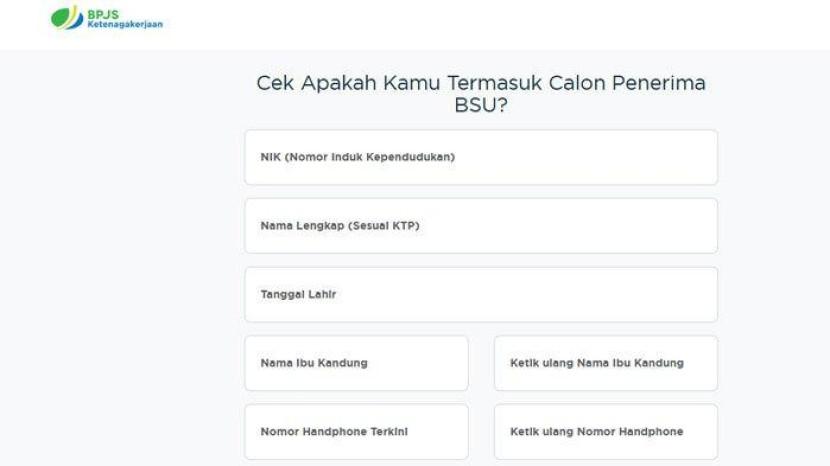The image size is (830, 466).
Task: Click the 'Ketik ulang Nomor Handphone' label text
Action: click(x=597, y=432)
